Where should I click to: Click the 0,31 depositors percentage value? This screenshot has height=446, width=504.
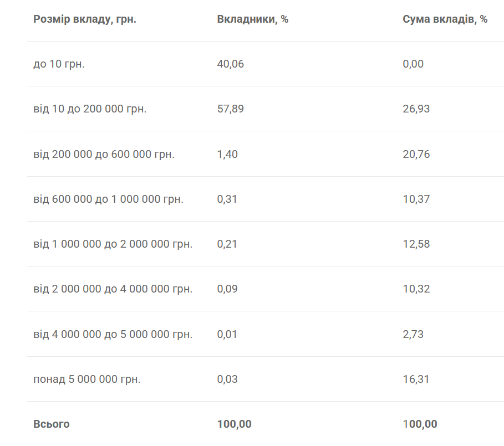tap(227, 199)
